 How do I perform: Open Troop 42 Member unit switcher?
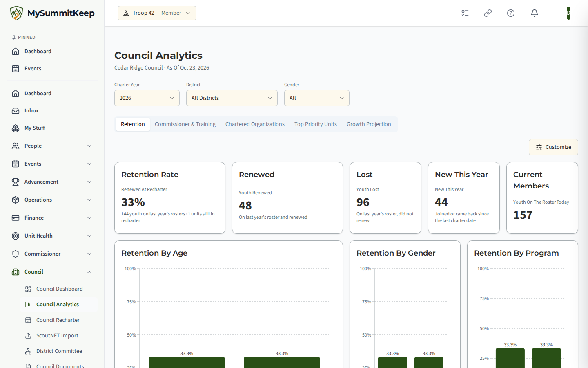(157, 13)
